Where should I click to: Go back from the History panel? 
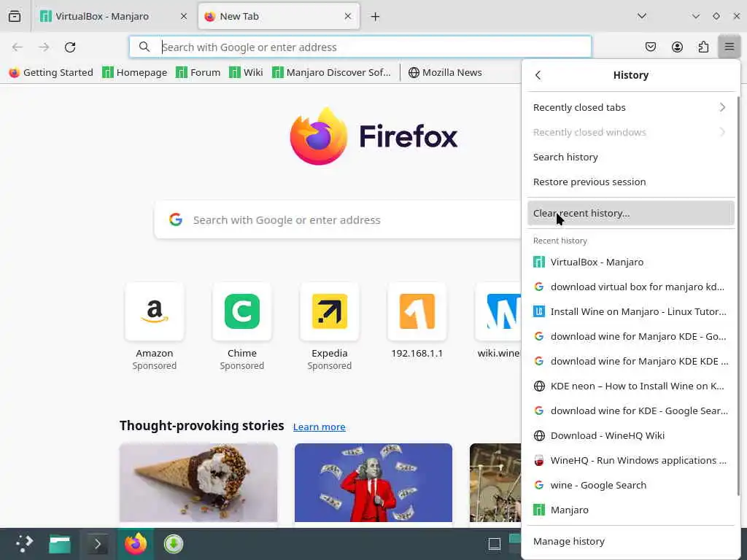pyautogui.click(x=538, y=75)
